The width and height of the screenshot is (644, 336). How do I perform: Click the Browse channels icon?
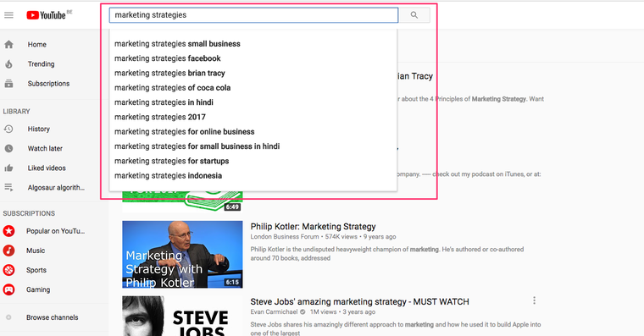(x=8, y=317)
